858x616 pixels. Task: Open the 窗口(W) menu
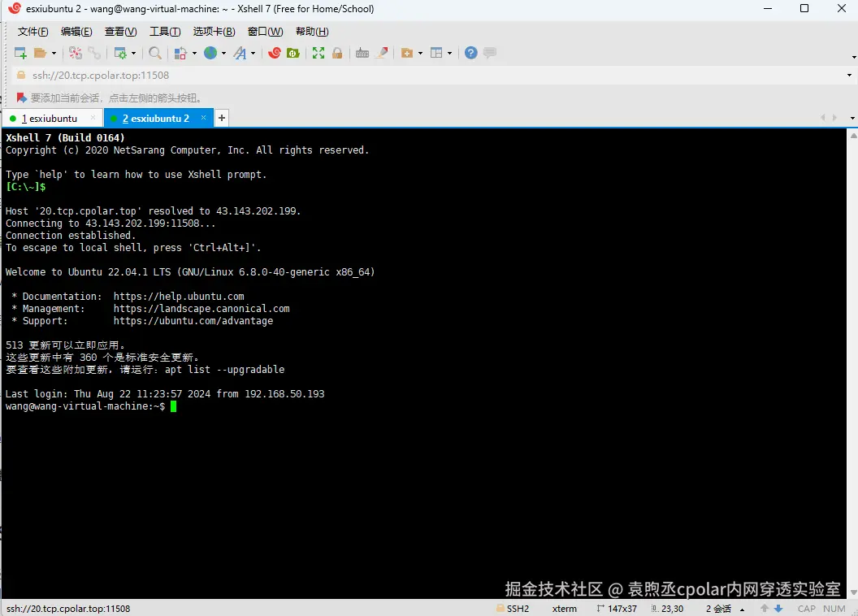point(266,32)
